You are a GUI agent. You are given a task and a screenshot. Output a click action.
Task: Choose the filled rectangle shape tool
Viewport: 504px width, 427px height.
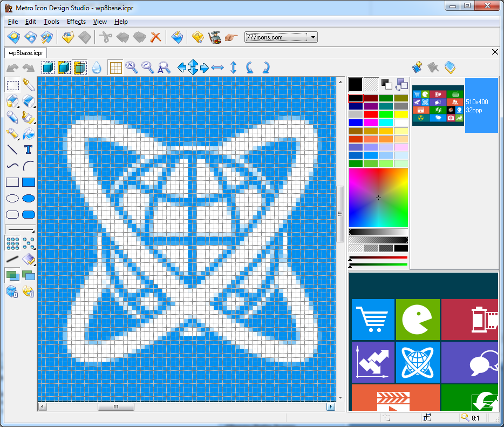click(x=29, y=182)
